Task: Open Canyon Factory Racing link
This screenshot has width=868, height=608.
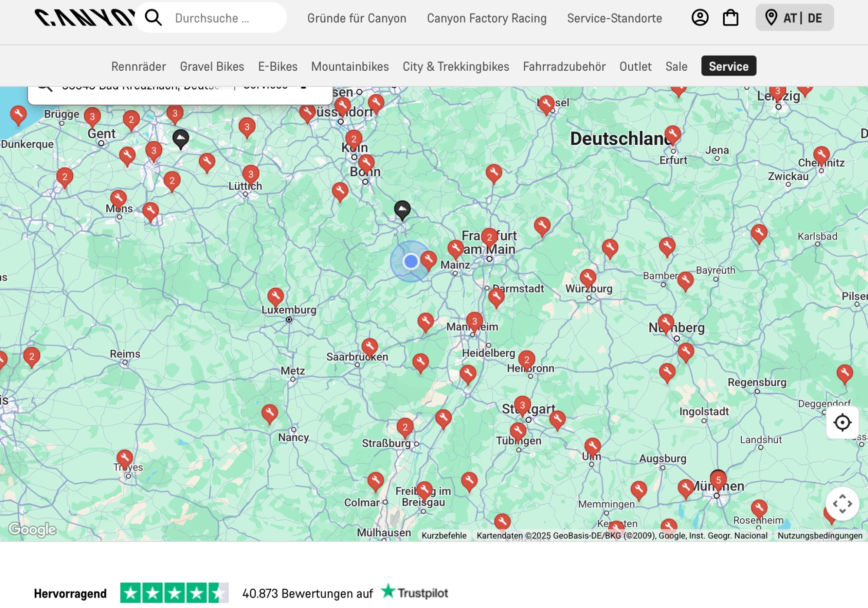Action: pyautogui.click(x=487, y=18)
